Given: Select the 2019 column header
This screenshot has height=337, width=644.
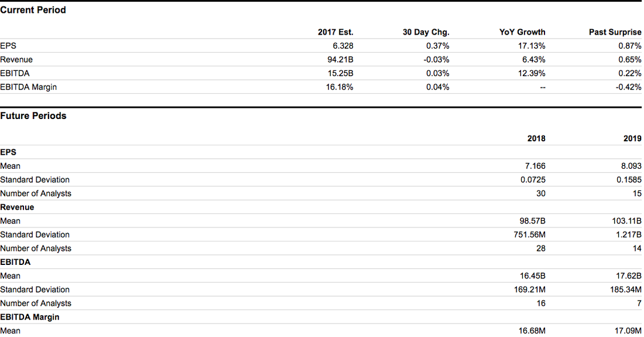Looking at the screenshot, I should (x=632, y=139).
